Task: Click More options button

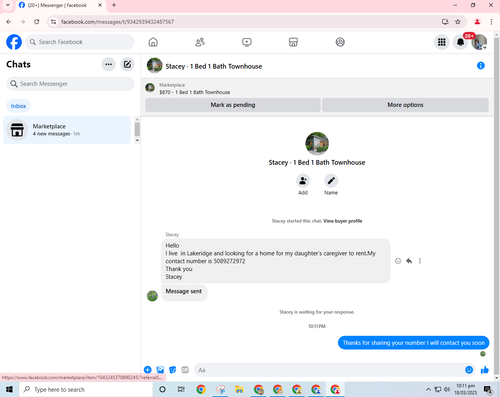Action: (x=405, y=105)
